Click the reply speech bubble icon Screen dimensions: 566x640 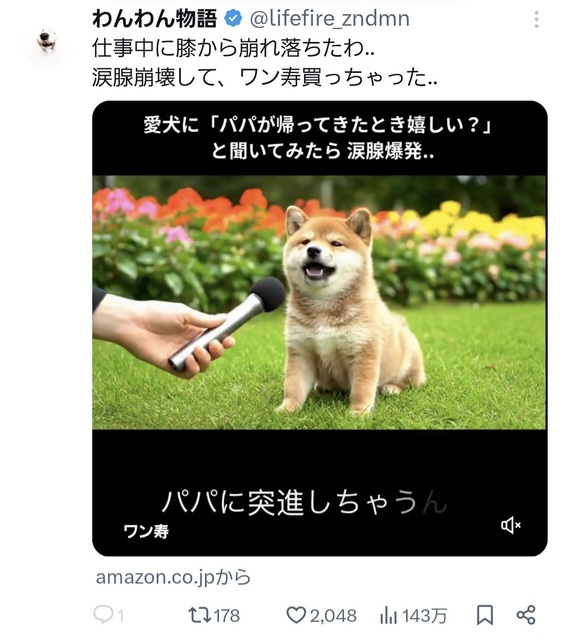tap(102, 615)
